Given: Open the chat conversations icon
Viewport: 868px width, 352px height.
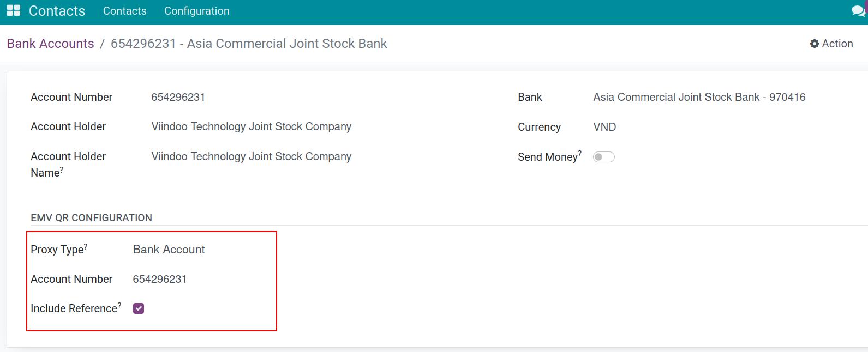Looking at the screenshot, I should click(858, 11).
